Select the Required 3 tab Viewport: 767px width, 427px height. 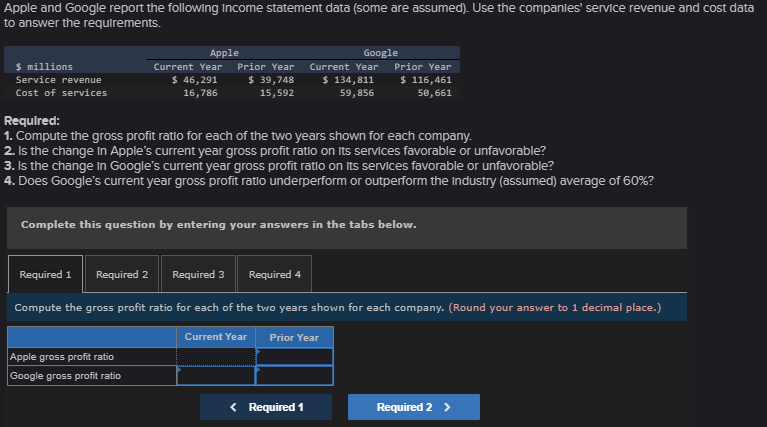pos(198,274)
